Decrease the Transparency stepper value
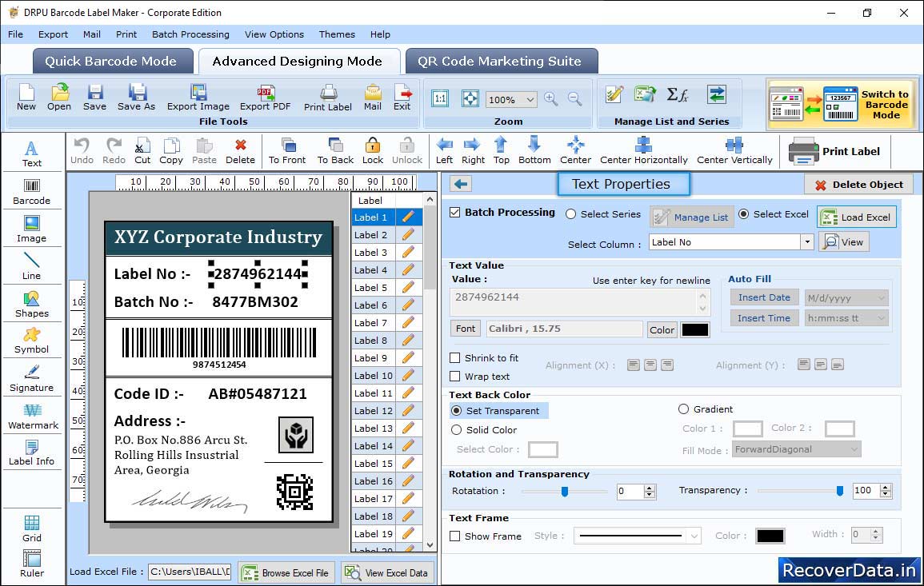 coord(885,494)
